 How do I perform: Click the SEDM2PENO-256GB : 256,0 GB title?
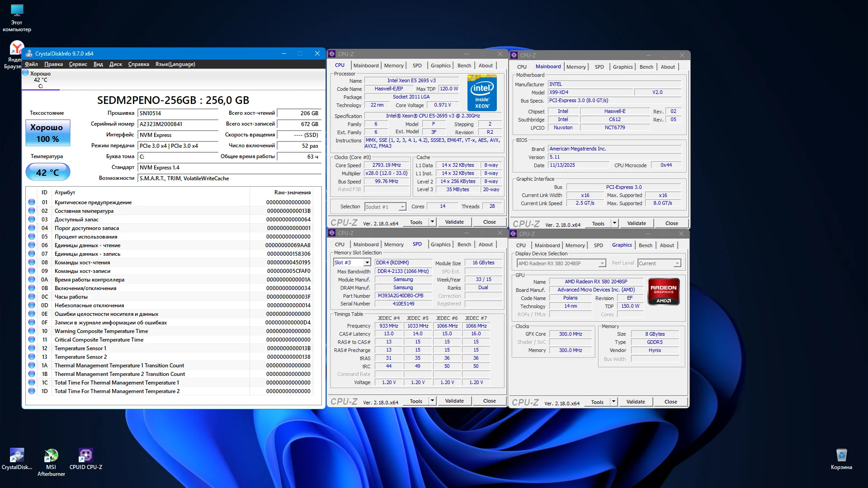click(173, 100)
